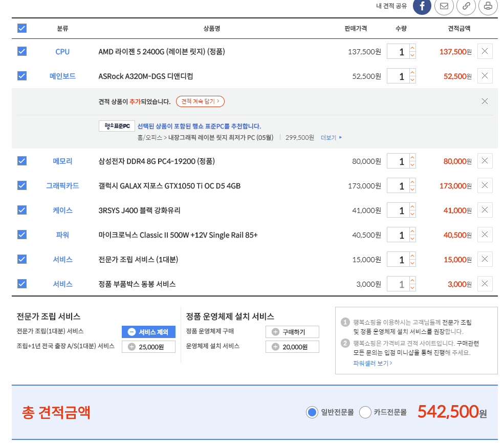504x443 pixels.
Task: Remove the 3RSYS J400 case row
Action: pos(485,210)
